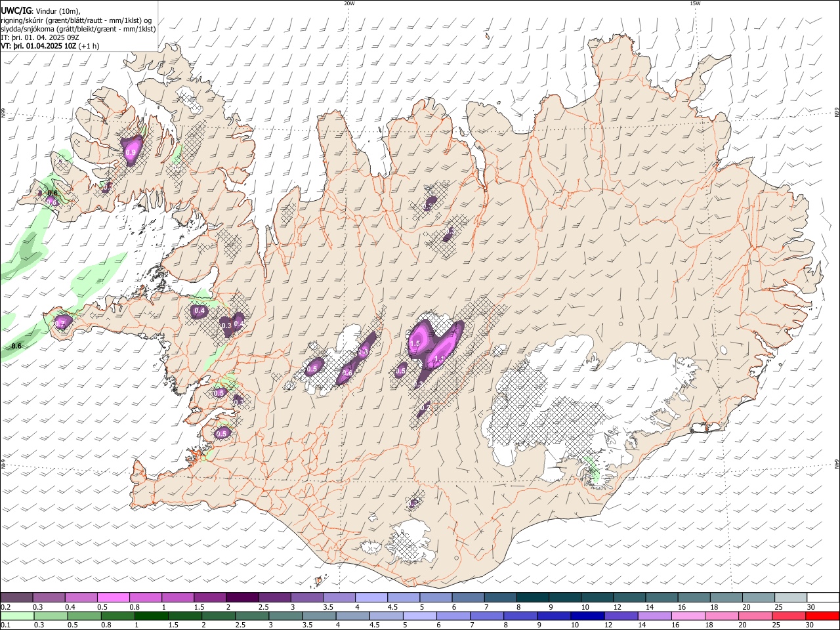The width and height of the screenshot is (840, 630).
Task: Click the '(+1 h)' forecast offset text
Action: (x=89, y=46)
